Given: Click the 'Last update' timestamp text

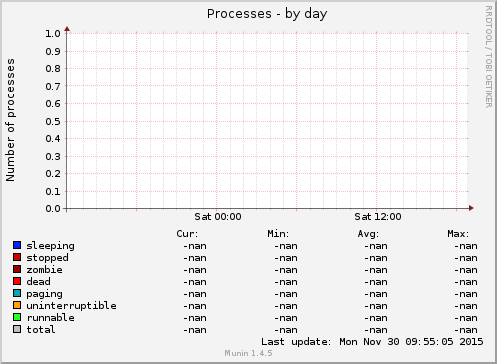Looking at the screenshot, I should [372, 342].
